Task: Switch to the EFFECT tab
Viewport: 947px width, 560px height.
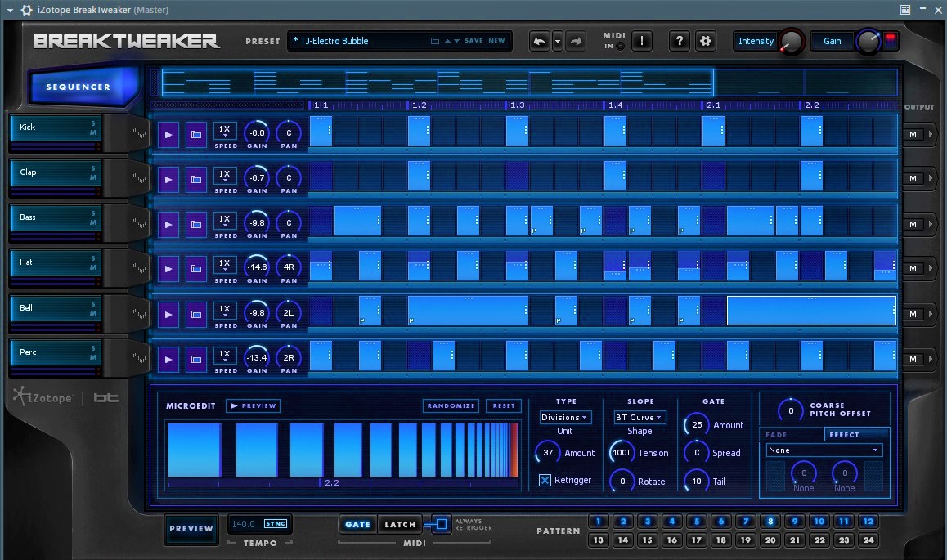Action: click(x=856, y=434)
